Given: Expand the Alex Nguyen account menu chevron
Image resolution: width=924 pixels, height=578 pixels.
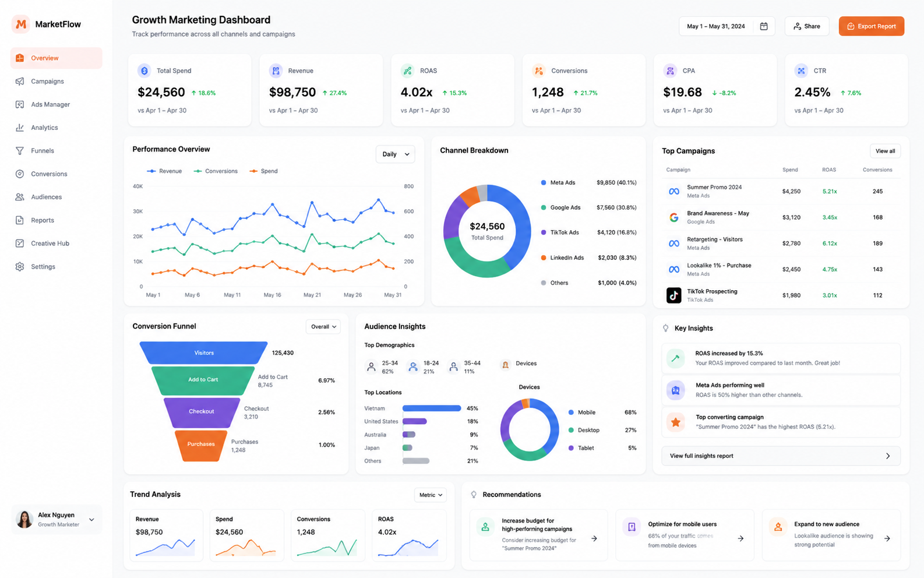Looking at the screenshot, I should [x=91, y=520].
